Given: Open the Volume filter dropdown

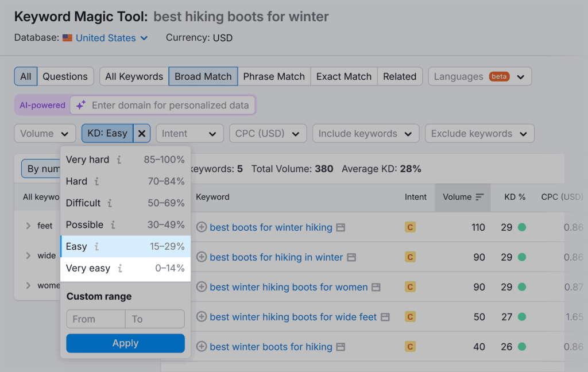Looking at the screenshot, I should click(45, 134).
